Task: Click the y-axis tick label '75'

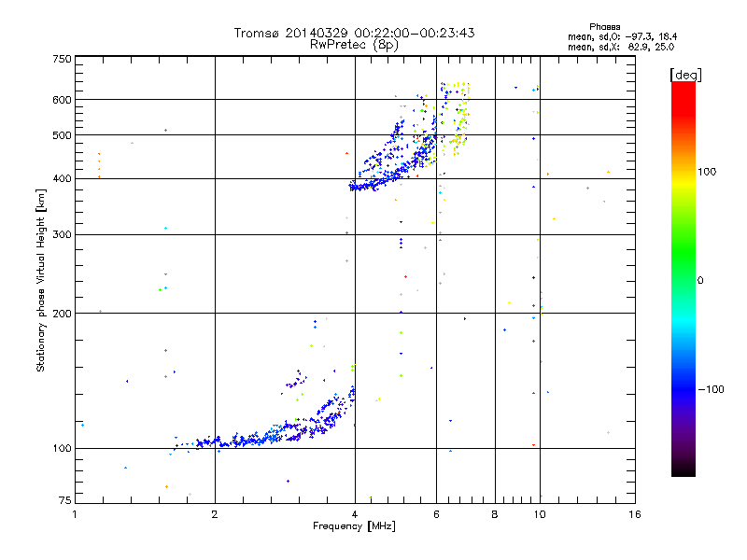Action: [65, 500]
